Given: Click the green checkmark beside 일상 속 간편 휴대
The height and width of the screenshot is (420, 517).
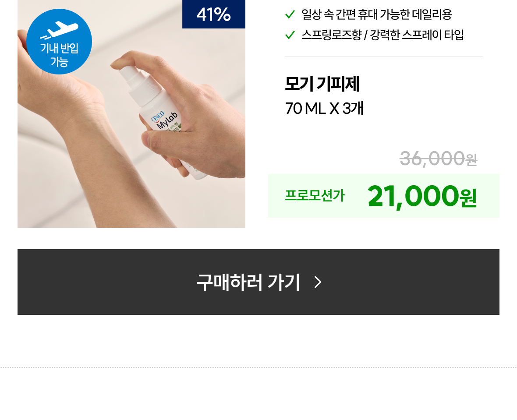Looking at the screenshot, I should coord(290,14).
